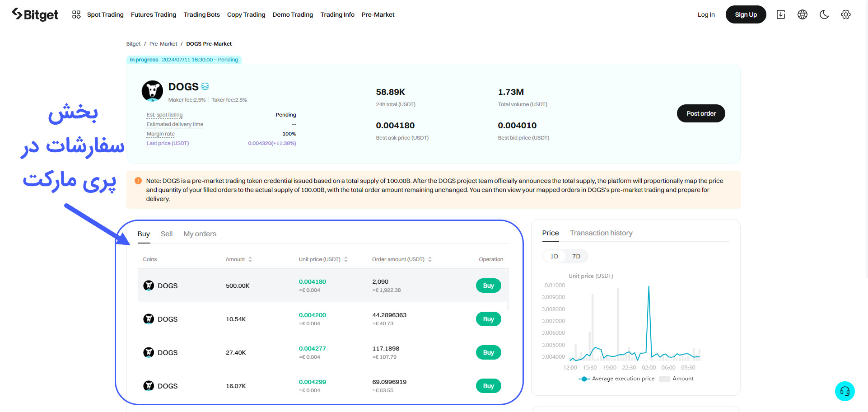Click the Pre-Market breadcrumb link
This screenshot has height=412, width=868.
coord(163,44)
